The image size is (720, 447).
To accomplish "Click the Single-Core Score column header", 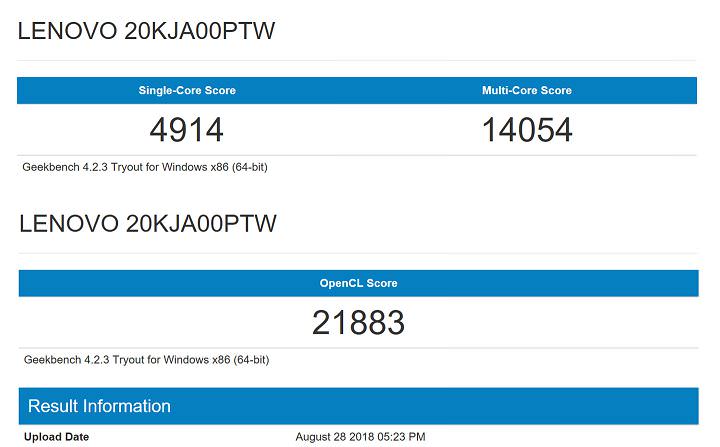I will coord(186,90).
